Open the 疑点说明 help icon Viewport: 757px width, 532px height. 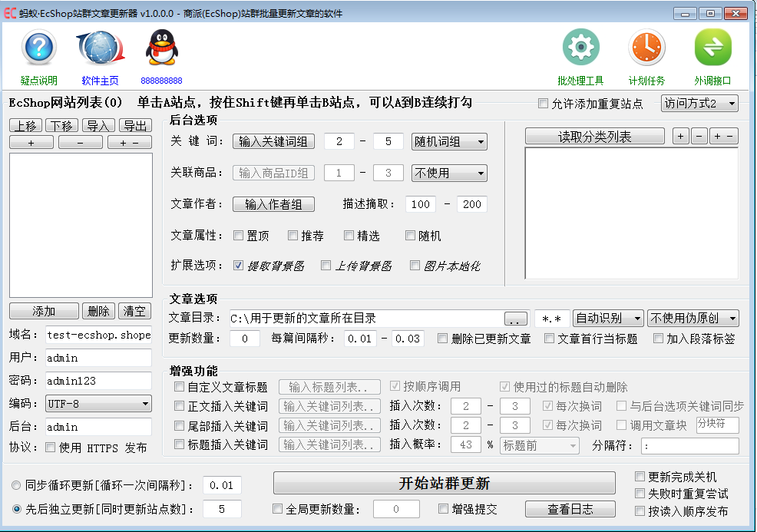[39, 48]
